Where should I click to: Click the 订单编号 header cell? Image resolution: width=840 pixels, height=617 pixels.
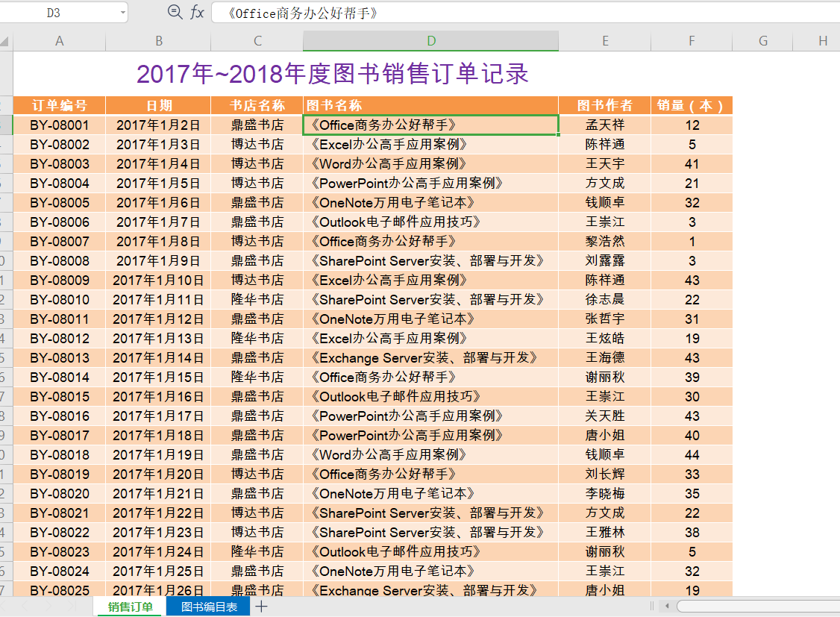[60, 105]
